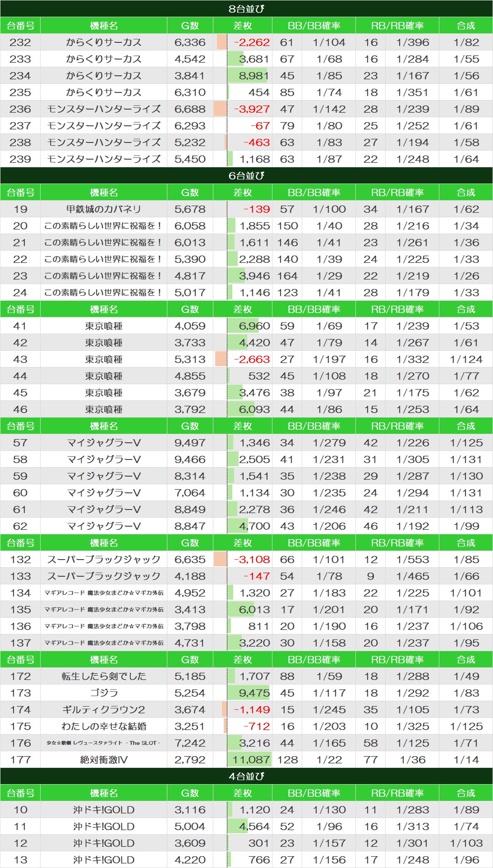493x868 pixels.
Task: Click difference value 9,475
Action: 254,693
